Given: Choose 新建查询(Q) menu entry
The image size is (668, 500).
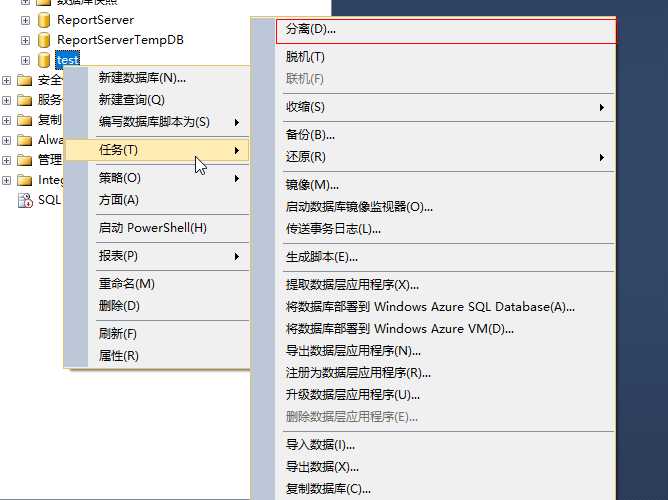Looking at the screenshot, I should (157, 100).
